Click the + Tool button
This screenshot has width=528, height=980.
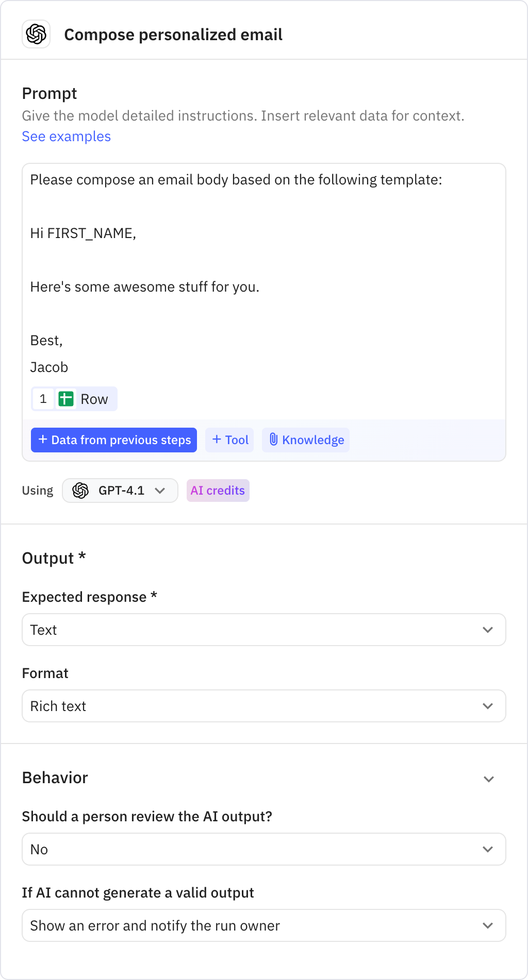[x=229, y=440]
